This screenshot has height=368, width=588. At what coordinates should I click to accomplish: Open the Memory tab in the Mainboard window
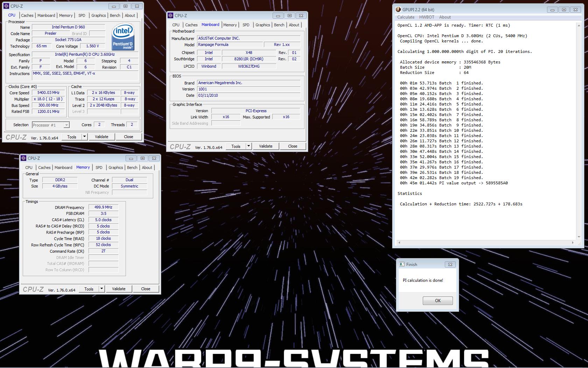pos(230,25)
